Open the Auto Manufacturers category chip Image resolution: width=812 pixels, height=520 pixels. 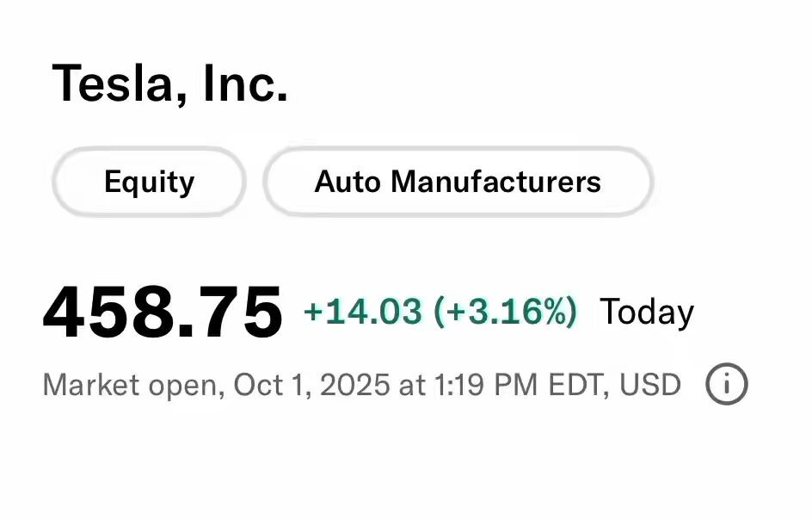point(458,182)
